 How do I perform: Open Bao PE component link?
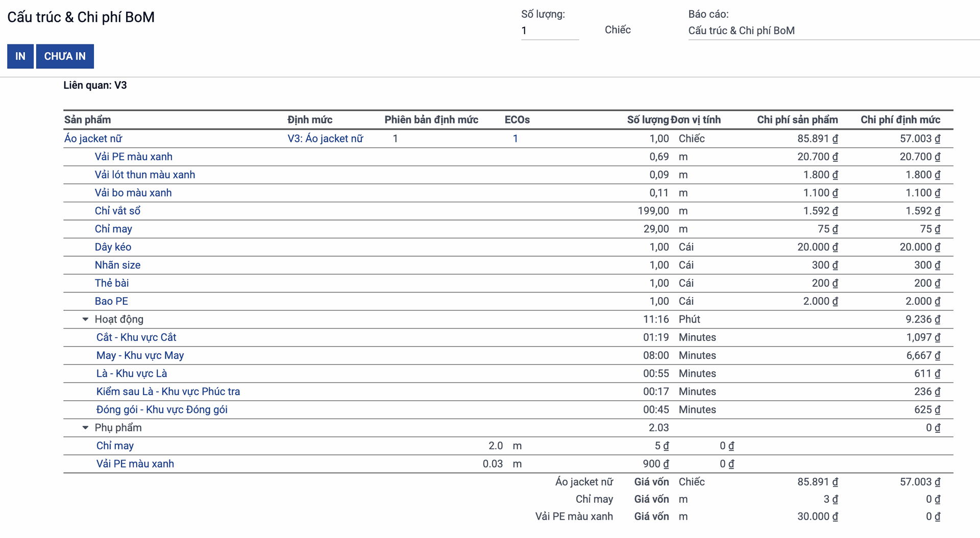tap(111, 301)
